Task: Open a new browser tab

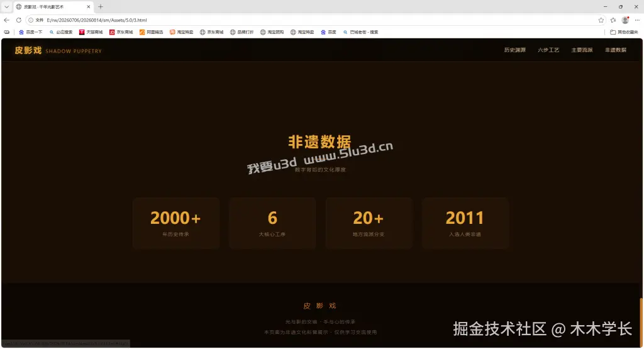Action: [101, 6]
